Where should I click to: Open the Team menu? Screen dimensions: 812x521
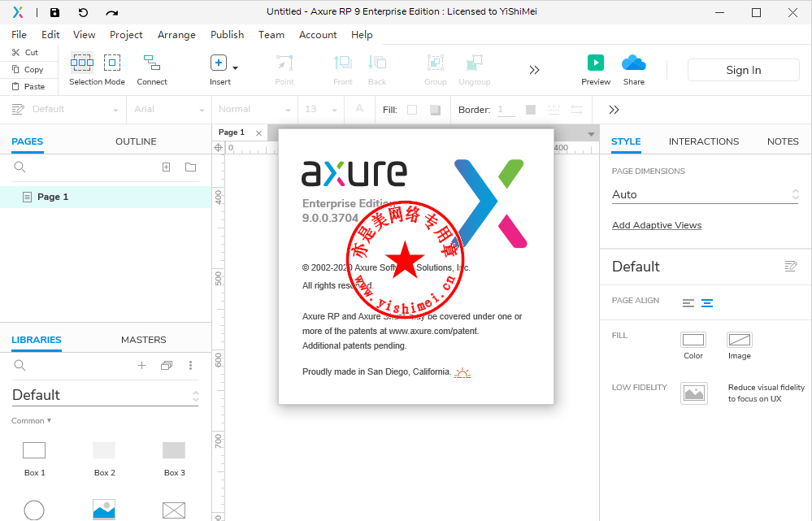point(271,35)
